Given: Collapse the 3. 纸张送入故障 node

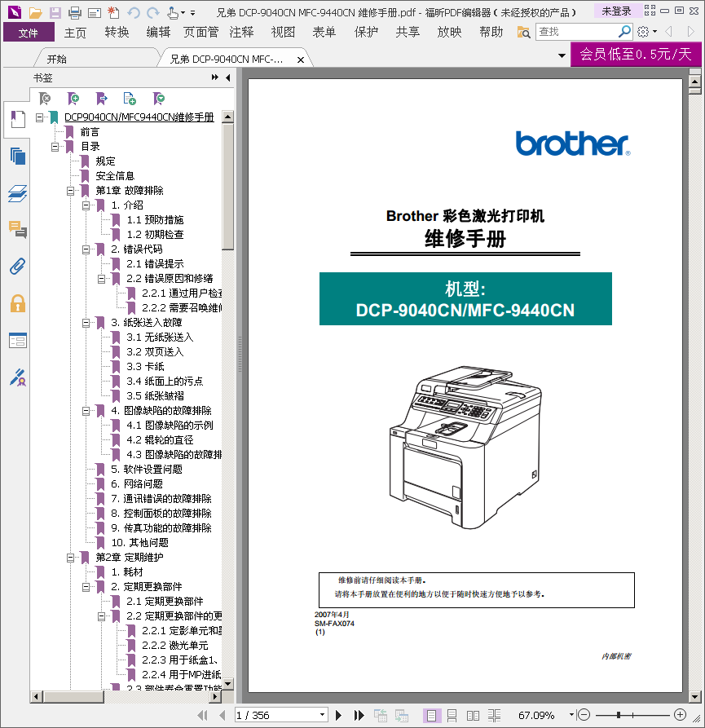Looking at the screenshot, I should 86,323.
